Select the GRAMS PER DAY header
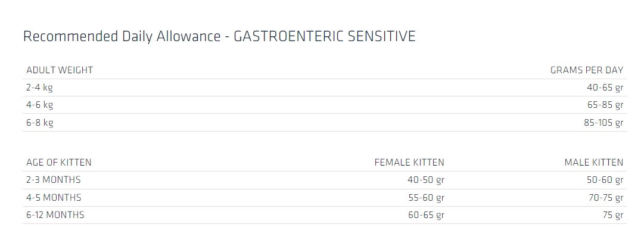 coord(586,70)
